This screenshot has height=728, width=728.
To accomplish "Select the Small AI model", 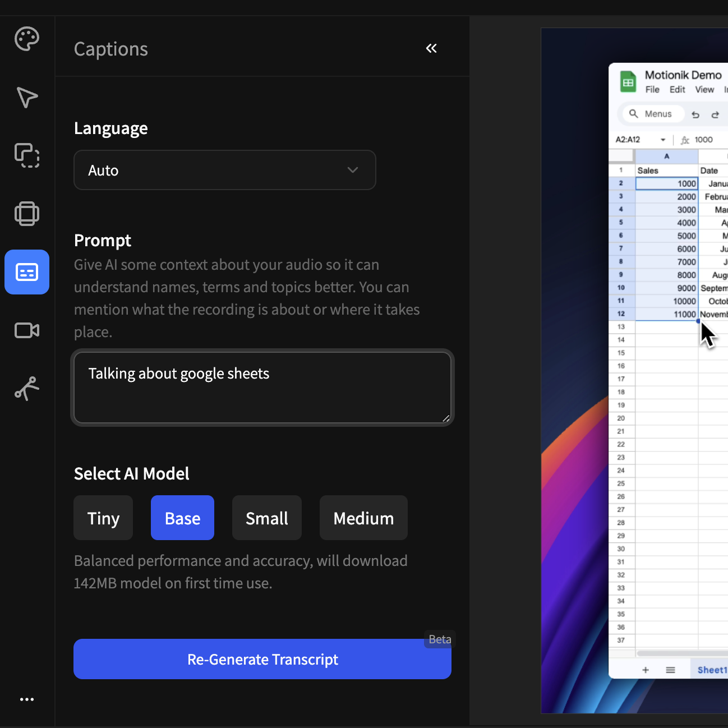I will (x=266, y=518).
